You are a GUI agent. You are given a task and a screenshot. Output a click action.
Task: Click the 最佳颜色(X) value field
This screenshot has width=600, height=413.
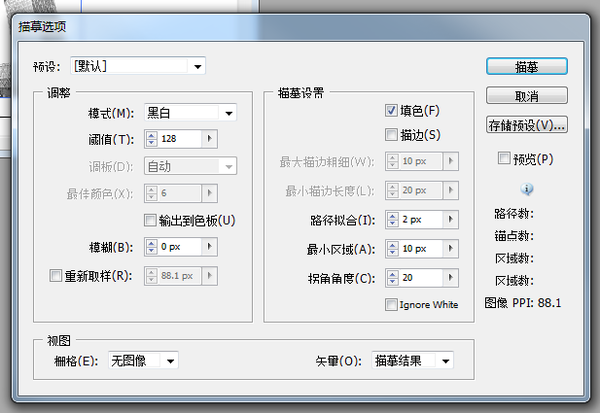(180, 193)
